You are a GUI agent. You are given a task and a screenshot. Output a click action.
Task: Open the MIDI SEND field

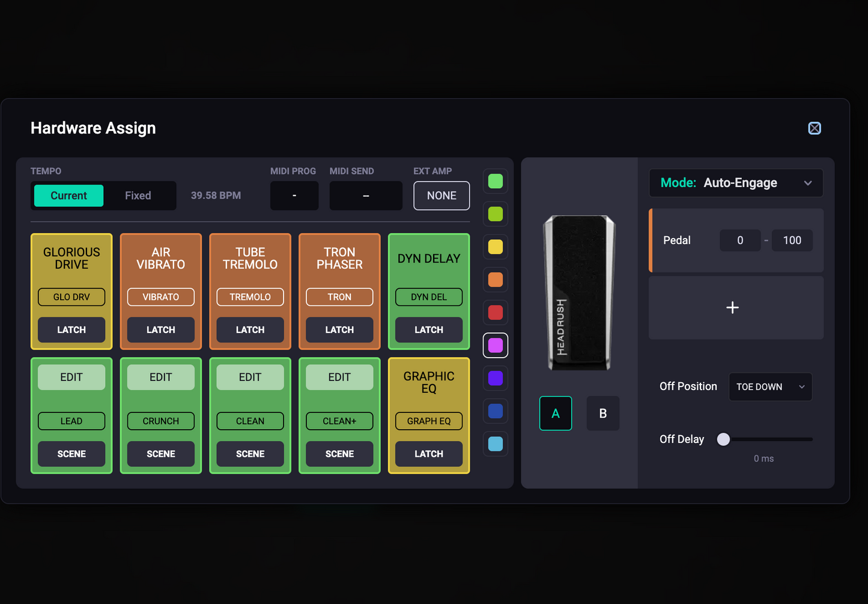coord(366,196)
